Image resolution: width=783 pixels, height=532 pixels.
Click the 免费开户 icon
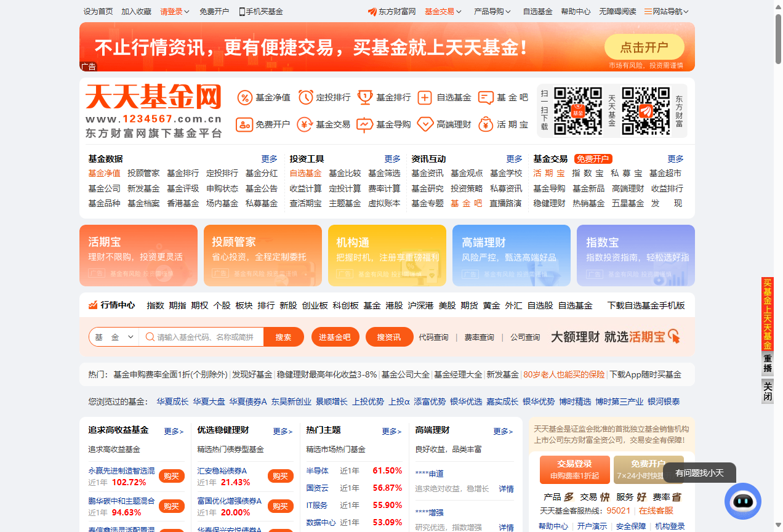pos(244,124)
